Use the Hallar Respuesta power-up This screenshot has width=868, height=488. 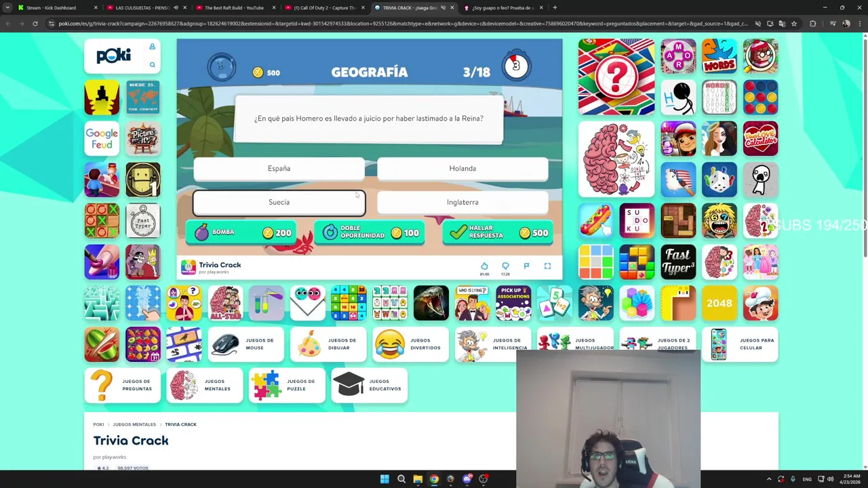498,232
